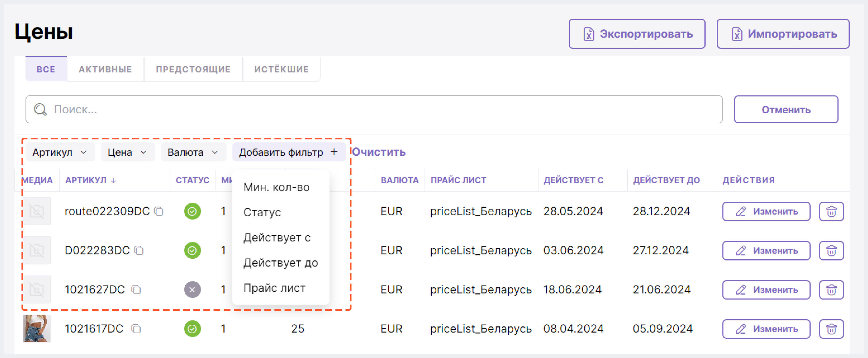Click price value 25 in 1021617DC row
The image size is (868, 358).
(298, 329)
